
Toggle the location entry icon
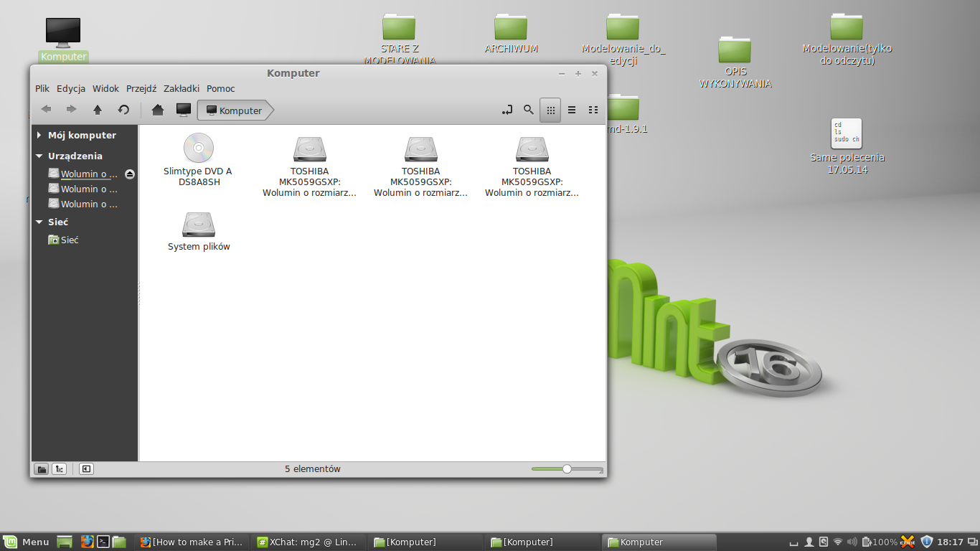pos(507,110)
